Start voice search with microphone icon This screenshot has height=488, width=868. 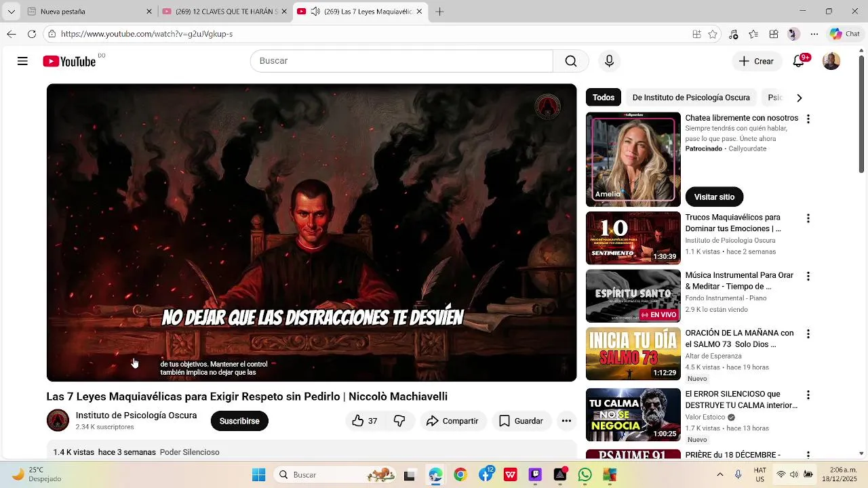point(609,61)
